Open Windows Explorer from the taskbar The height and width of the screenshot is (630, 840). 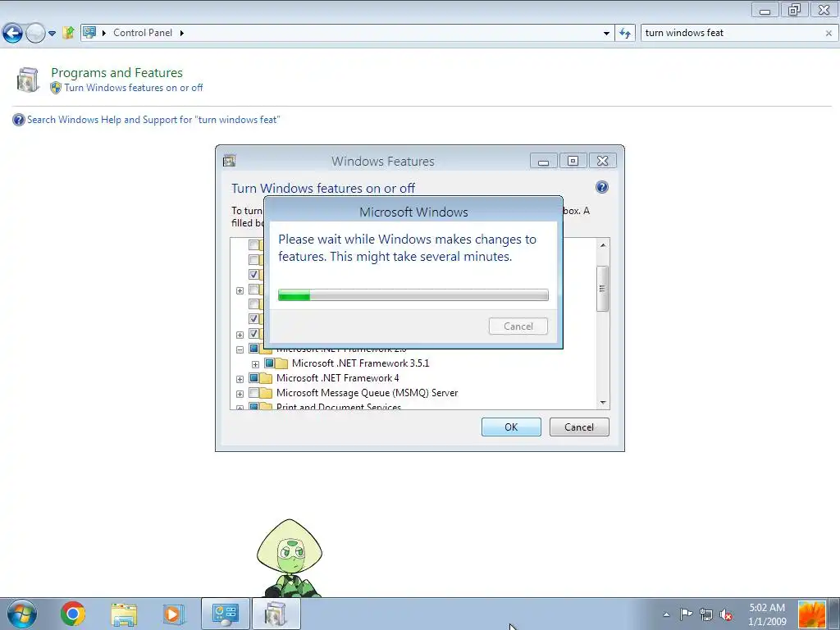pos(124,614)
